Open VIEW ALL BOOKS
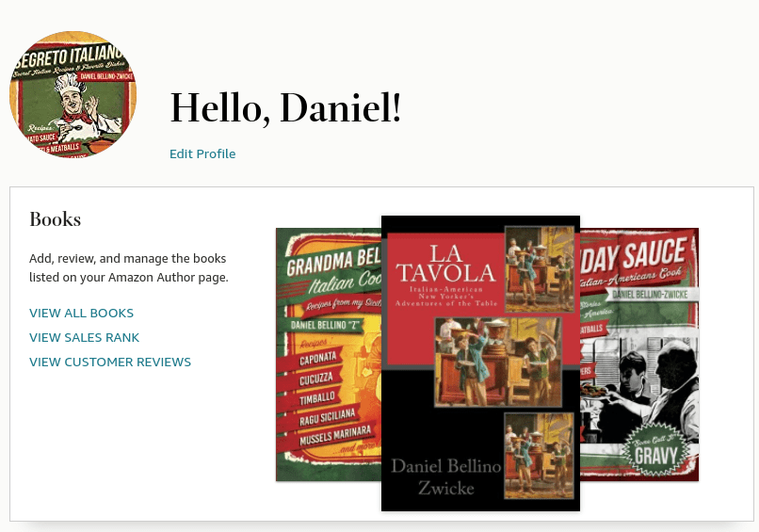Image resolution: width=759 pixels, height=532 pixels. (81, 314)
